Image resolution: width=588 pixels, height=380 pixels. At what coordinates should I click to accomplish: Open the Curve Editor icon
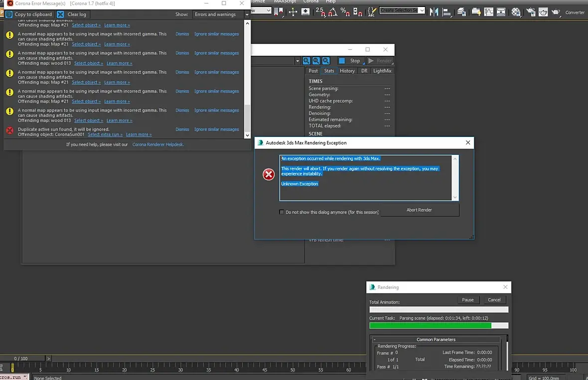click(489, 11)
